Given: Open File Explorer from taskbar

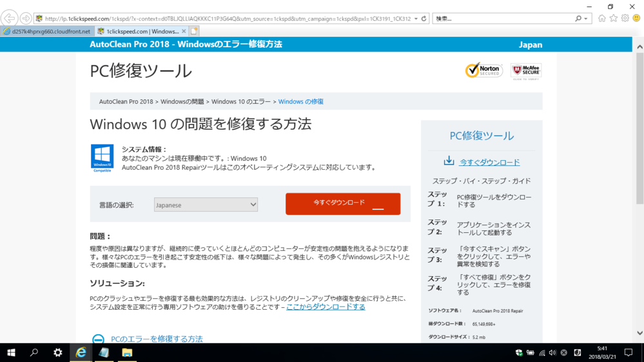Looking at the screenshot, I should [x=127, y=352].
